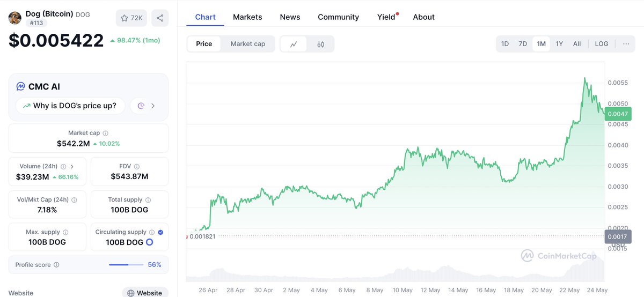The image size is (644, 297).
Task: Toggle LOG scale on the chart
Action: tap(602, 44)
